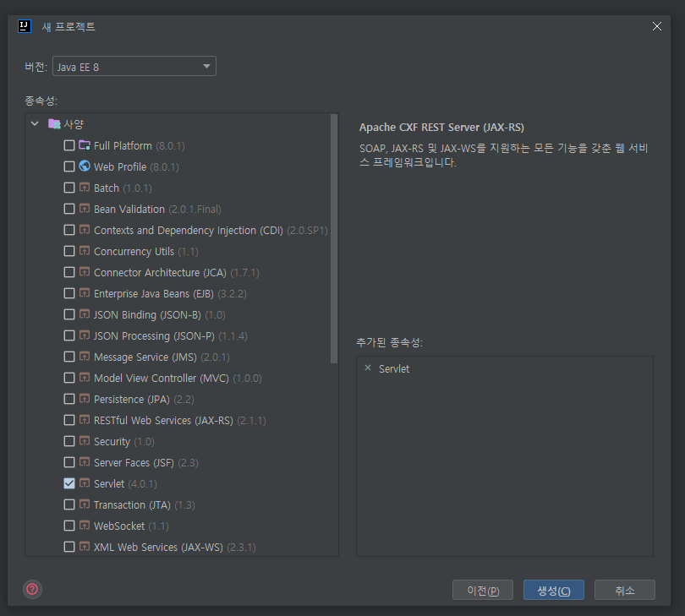The image size is (685, 616).
Task: Close the 새 프로젝트 dialog
Action: (x=656, y=26)
